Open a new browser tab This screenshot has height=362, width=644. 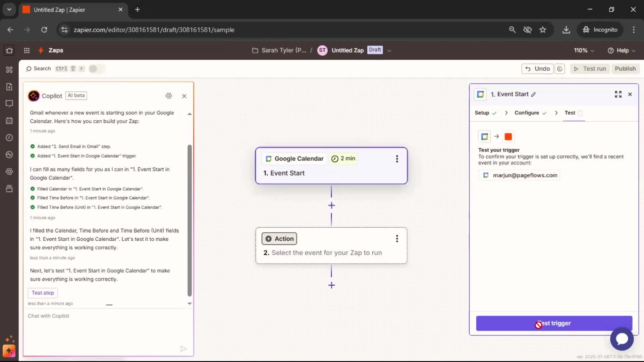(x=138, y=9)
